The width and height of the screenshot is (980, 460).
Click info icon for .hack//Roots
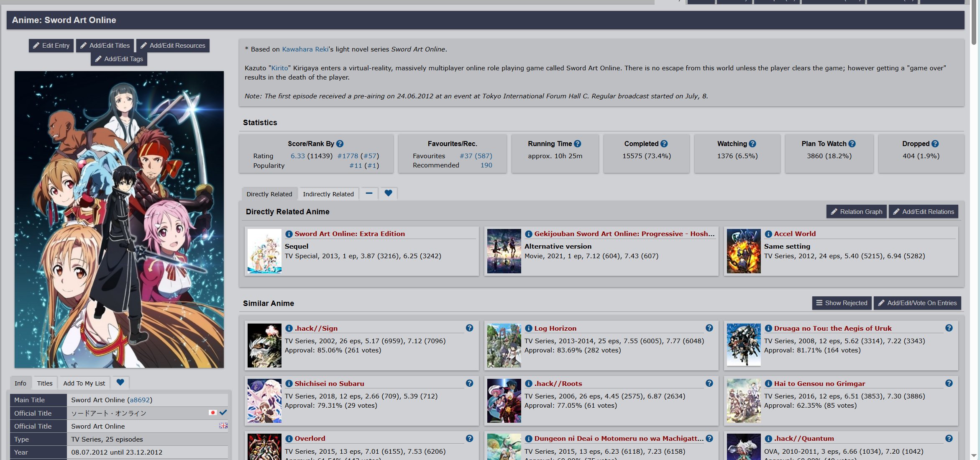[x=528, y=384]
